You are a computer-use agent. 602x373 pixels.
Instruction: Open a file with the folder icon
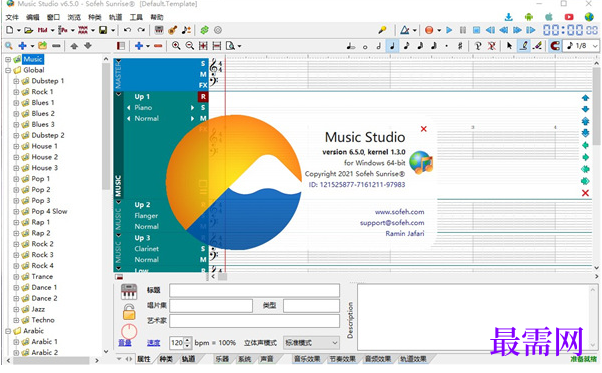click(x=28, y=30)
